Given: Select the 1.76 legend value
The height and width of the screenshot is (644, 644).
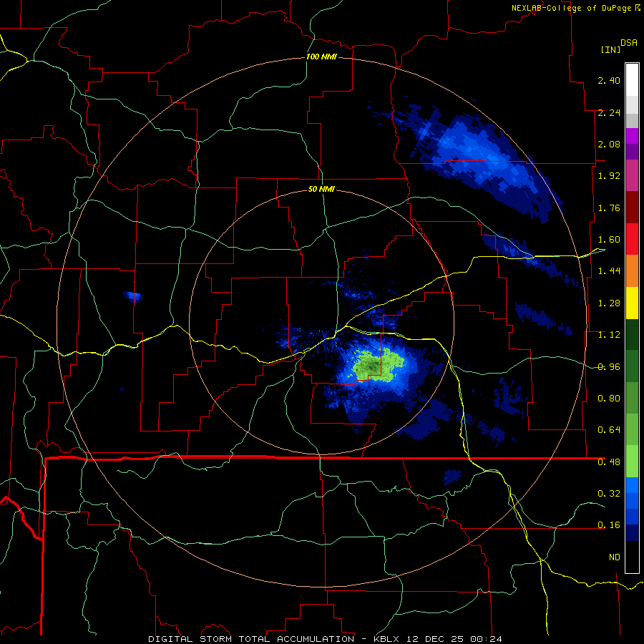Looking at the screenshot, I should pyautogui.click(x=609, y=208).
